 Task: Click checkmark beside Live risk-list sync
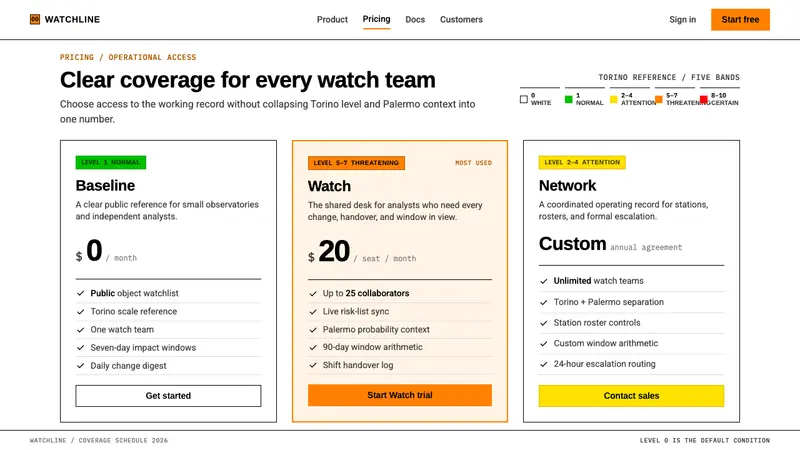click(313, 312)
